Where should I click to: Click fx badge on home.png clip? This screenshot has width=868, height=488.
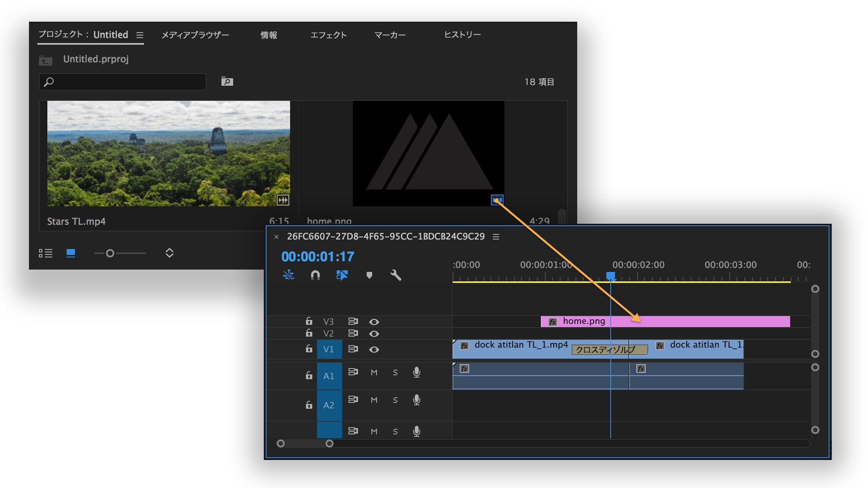pyautogui.click(x=553, y=322)
